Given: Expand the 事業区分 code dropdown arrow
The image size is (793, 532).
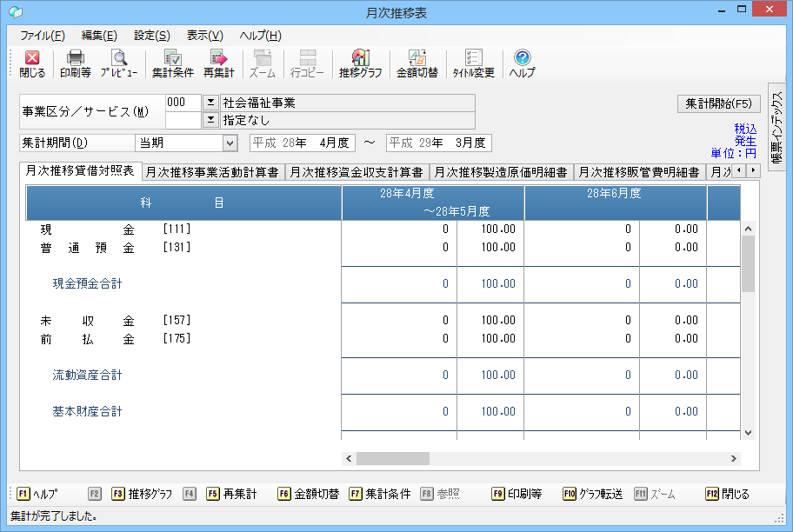Looking at the screenshot, I should pos(210,103).
